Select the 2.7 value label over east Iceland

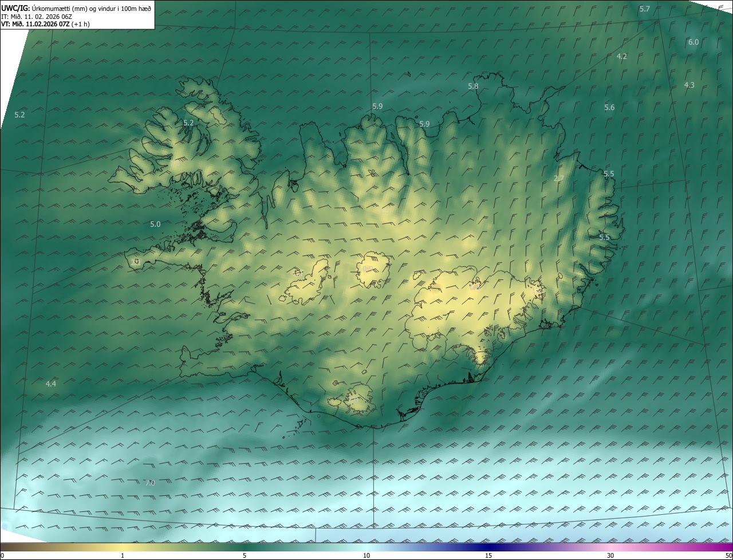coord(559,178)
